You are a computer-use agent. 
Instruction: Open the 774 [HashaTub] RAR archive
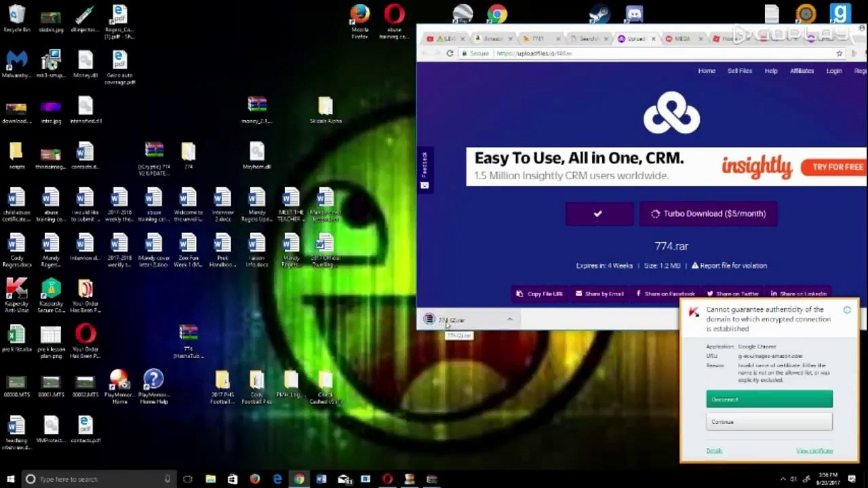tap(188, 341)
